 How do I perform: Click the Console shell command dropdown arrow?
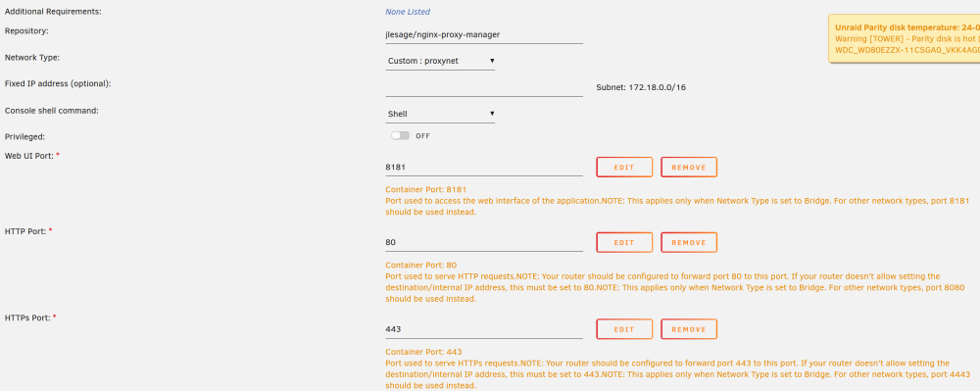492,114
